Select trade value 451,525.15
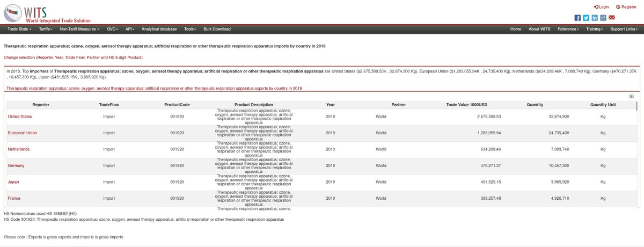Image resolution: width=644 pixels, height=247 pixels. (491, 182)
